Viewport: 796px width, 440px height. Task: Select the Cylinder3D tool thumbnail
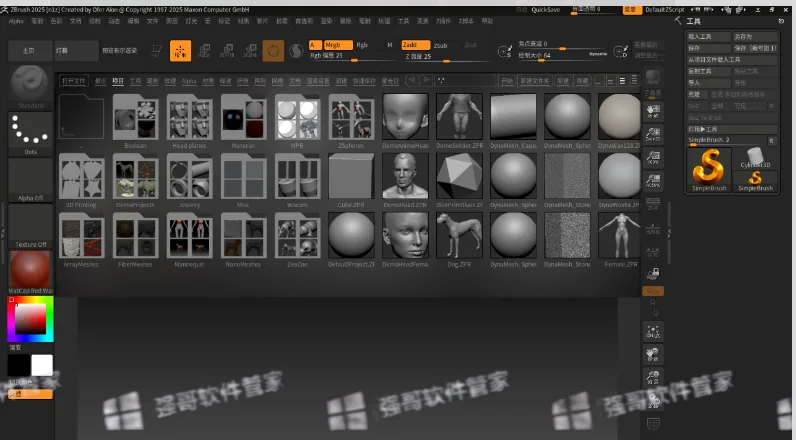[x=755, y=158]
